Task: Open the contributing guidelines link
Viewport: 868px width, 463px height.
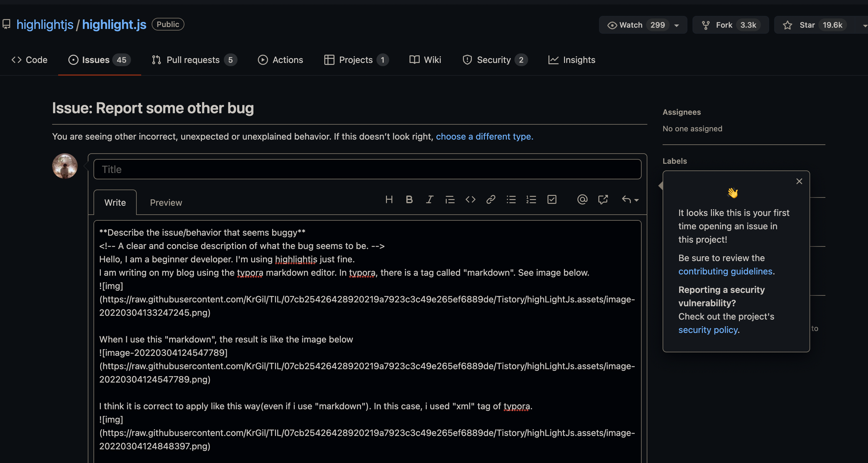Action: pyautogui.click(x=725, y=271)
